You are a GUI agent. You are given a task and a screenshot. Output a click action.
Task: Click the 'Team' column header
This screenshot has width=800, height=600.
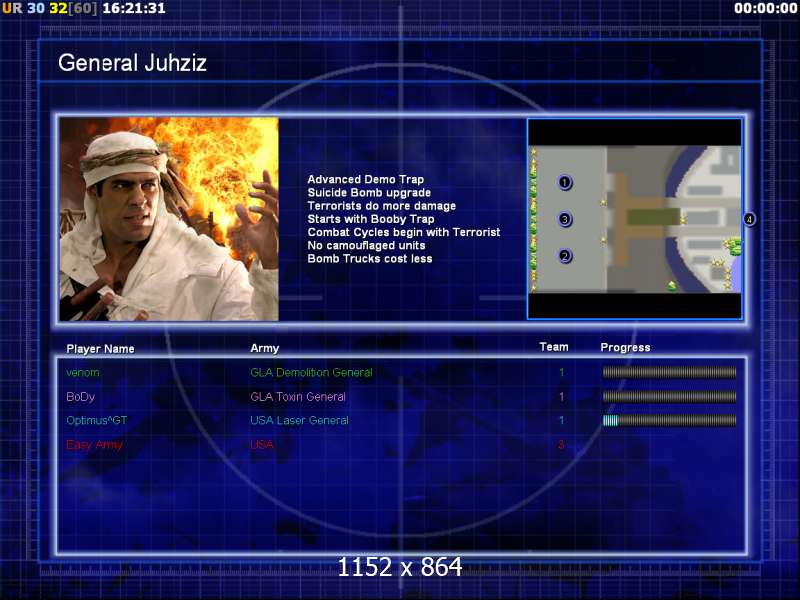(x=554, y=347)
